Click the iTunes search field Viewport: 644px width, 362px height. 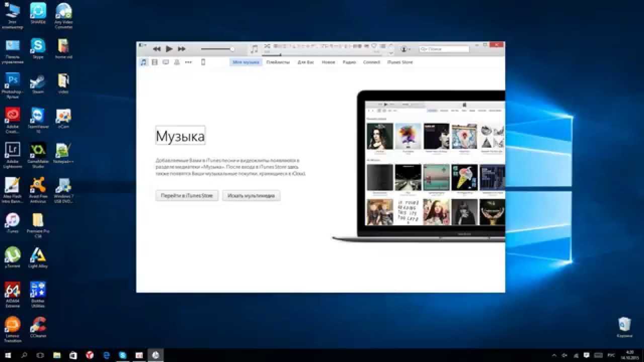444,49
